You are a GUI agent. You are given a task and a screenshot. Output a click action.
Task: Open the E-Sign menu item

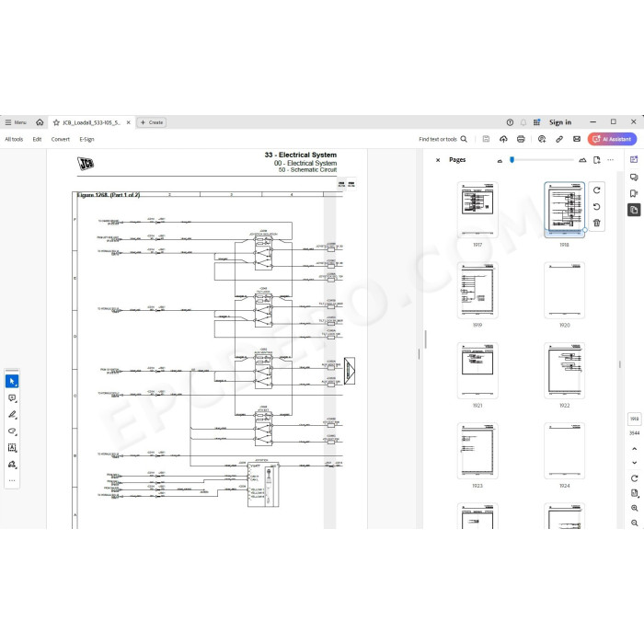(86, 139)
